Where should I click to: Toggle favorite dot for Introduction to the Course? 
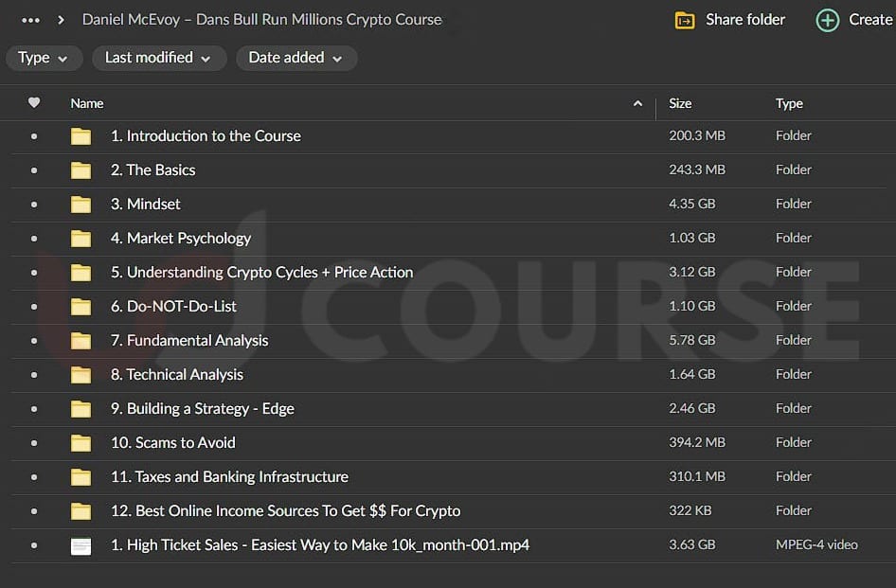pyautogui.click(x=34, y=136)
